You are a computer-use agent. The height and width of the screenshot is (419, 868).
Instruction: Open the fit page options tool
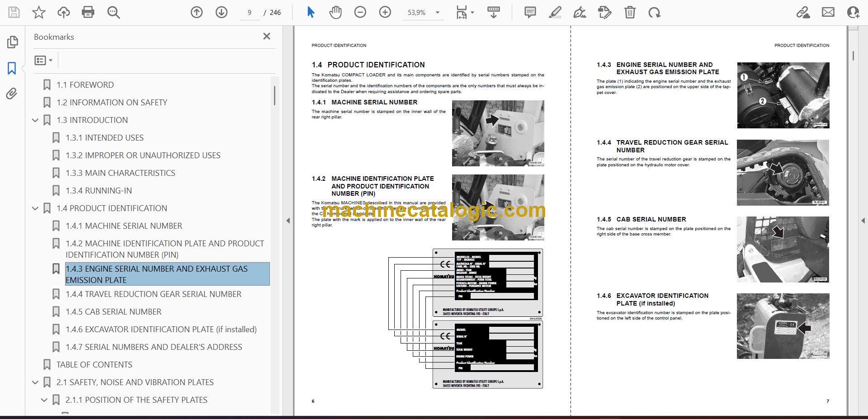[x=462, y=12]
